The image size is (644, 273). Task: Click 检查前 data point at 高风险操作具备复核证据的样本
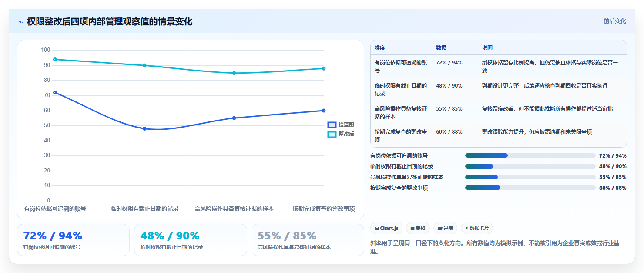pyautogui.click(x=234, y=118)
